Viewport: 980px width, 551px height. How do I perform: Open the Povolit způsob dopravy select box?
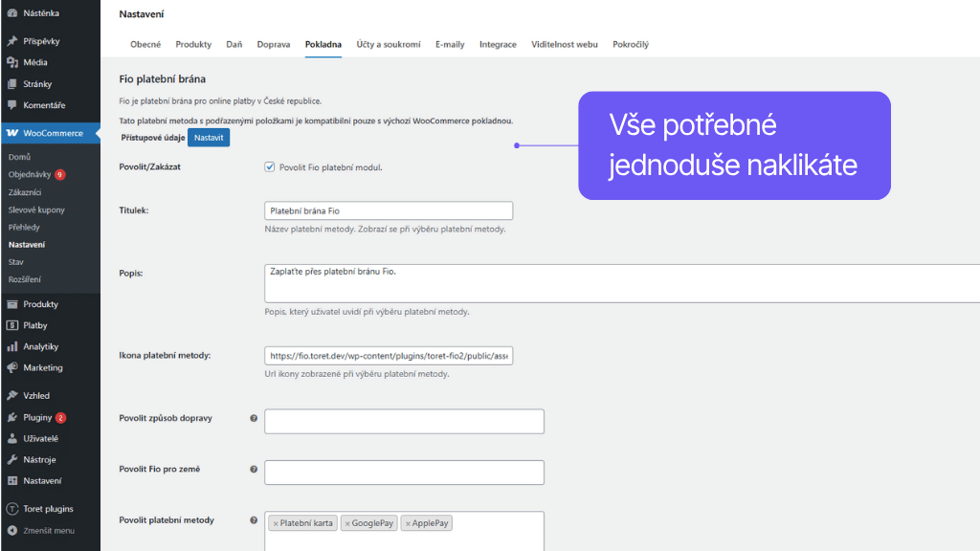coord(404,422)
